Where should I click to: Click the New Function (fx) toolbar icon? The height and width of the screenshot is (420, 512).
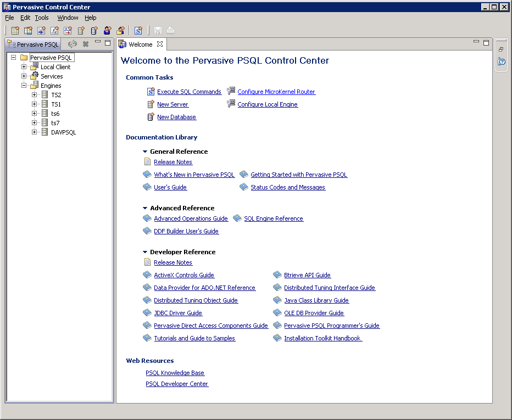pyautogui.click(x=54, y=30)
